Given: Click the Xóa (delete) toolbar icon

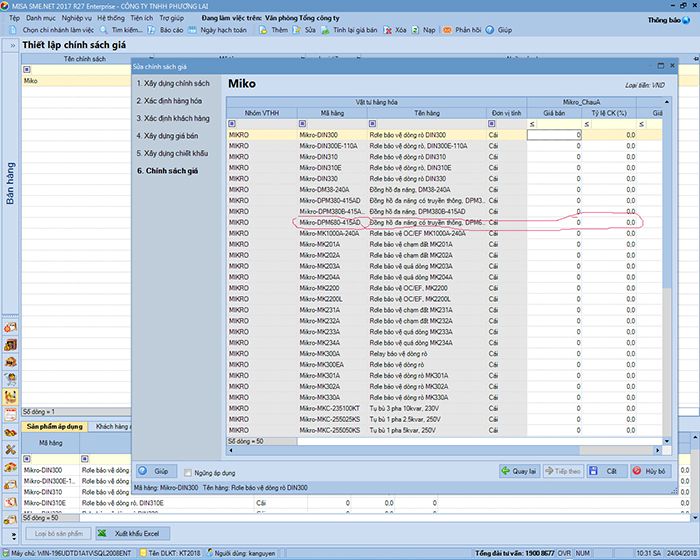Looking at the screenshot, I should pos(387,30).
